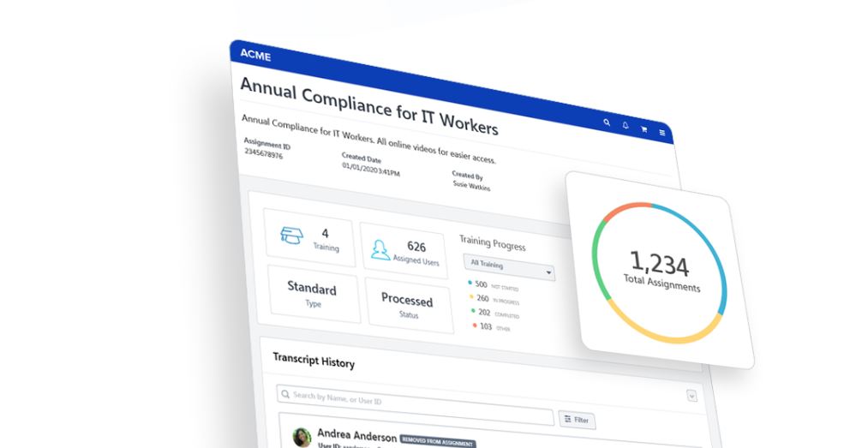Screen dimensions: 868x448
Task: Open search via the header magnifier icon
Action: tap(607, 122)
